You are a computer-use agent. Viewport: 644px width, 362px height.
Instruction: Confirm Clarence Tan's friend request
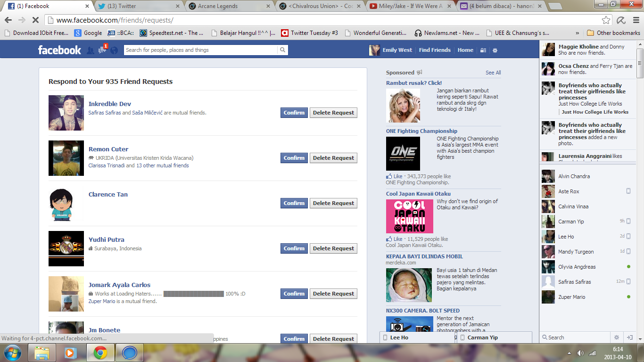tap(294, 203)
